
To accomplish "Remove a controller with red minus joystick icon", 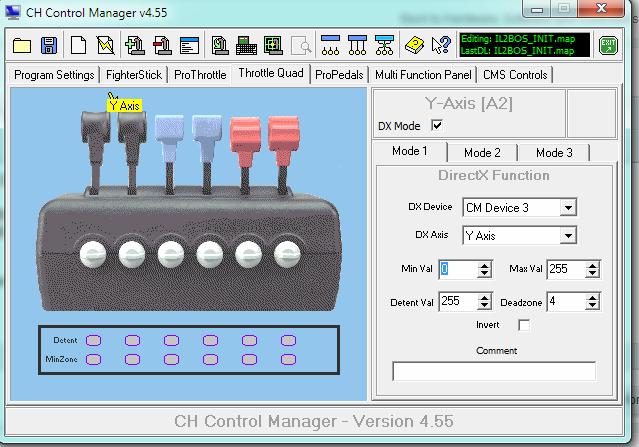I will coord(162,45).
